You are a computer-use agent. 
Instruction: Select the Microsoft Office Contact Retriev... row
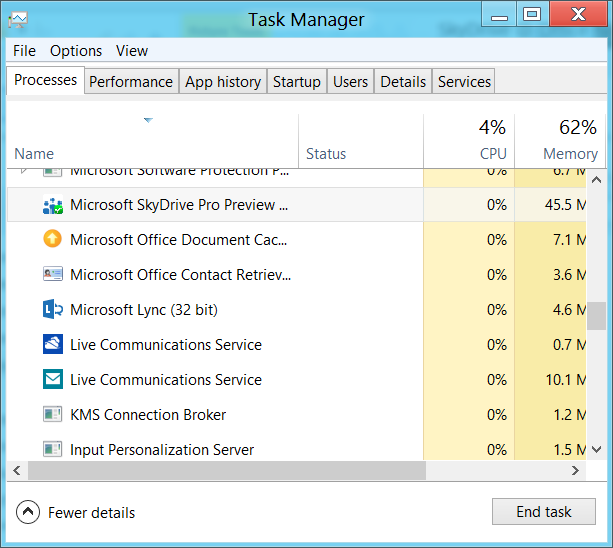(x=296, y=274)
